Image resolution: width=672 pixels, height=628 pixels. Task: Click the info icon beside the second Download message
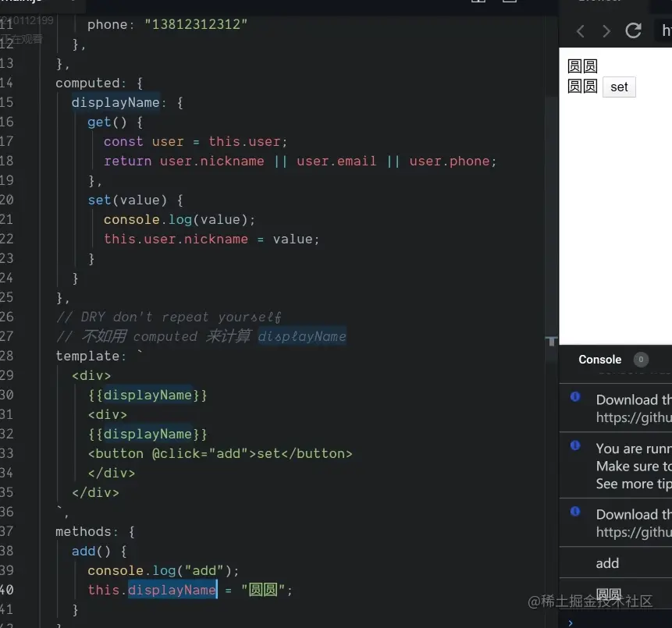(x=575, y=511)
